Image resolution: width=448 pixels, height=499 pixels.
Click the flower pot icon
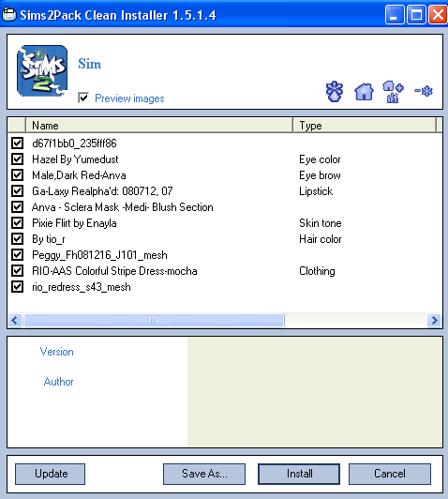tap(335, 91)
